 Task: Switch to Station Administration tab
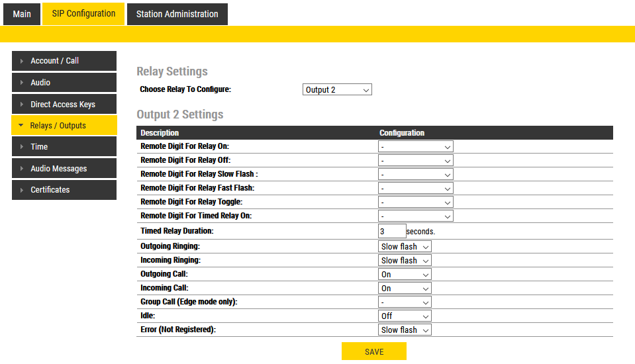point(177,14)
